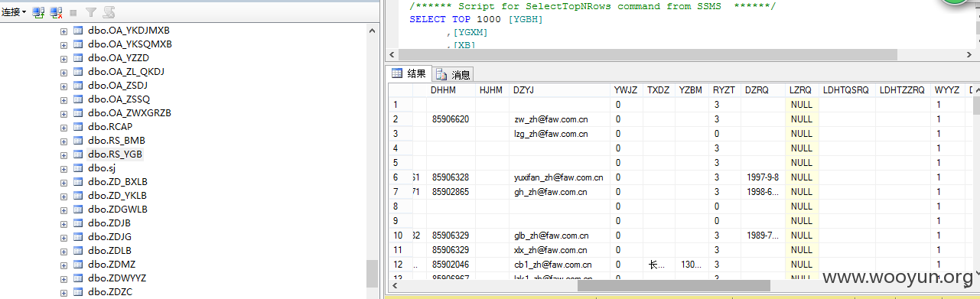Click table icon beside dbo.RCAP
Viewport: 980px width, 299px height.
coord(78,127)
